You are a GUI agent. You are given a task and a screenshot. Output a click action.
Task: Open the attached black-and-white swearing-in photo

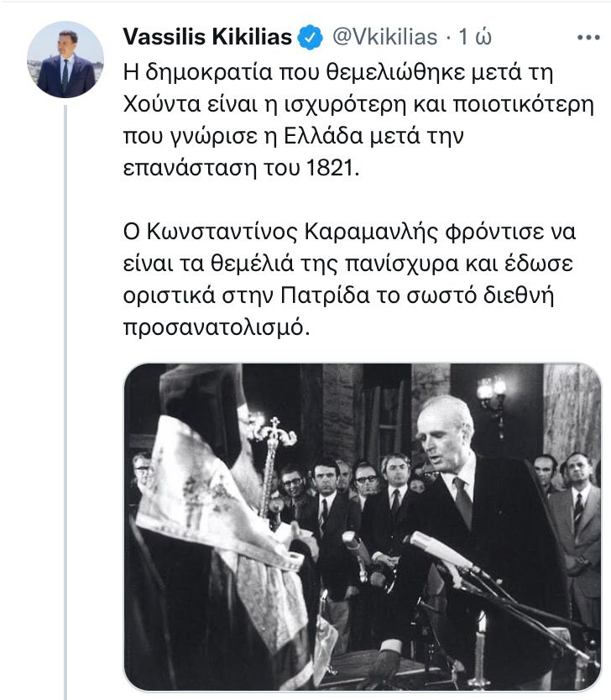[363, 527]
